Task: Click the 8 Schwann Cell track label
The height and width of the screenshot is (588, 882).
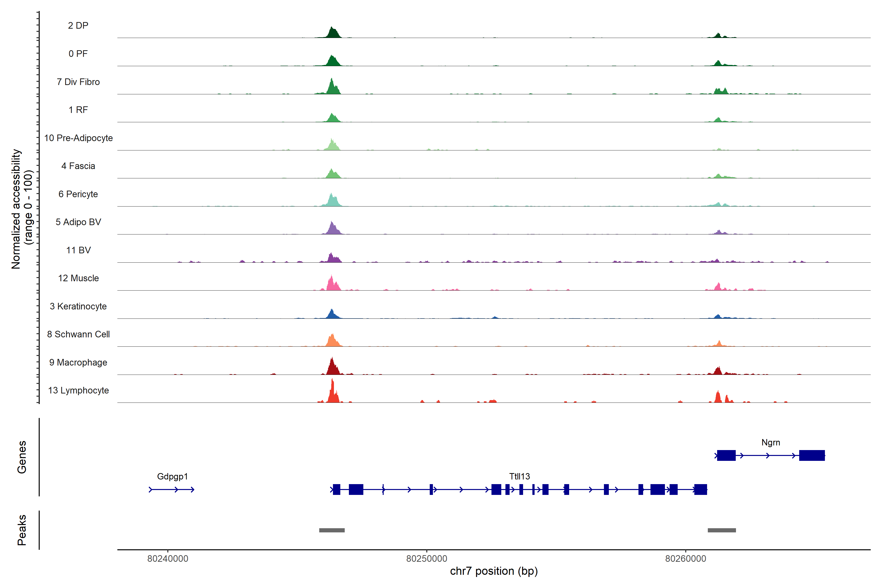Action: [x=78, y=334]
